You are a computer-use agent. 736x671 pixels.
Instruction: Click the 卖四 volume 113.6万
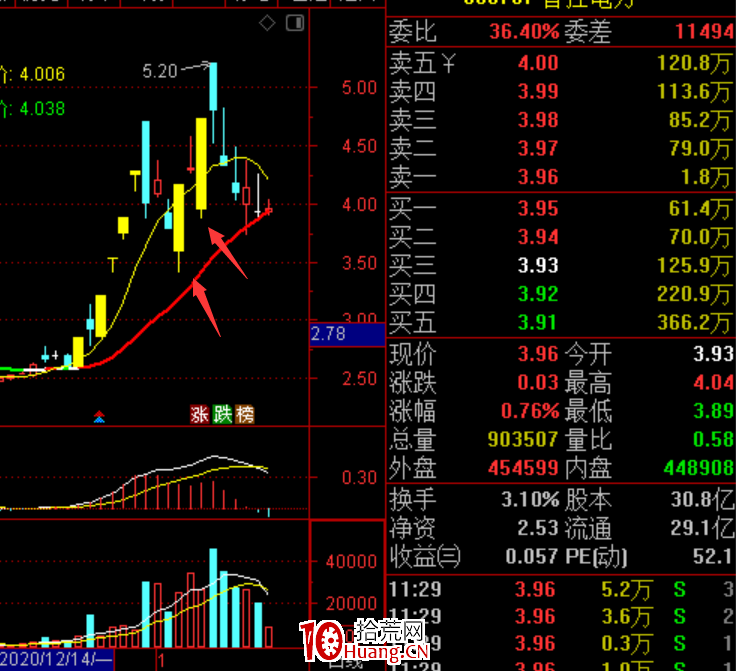click(695, 92)
